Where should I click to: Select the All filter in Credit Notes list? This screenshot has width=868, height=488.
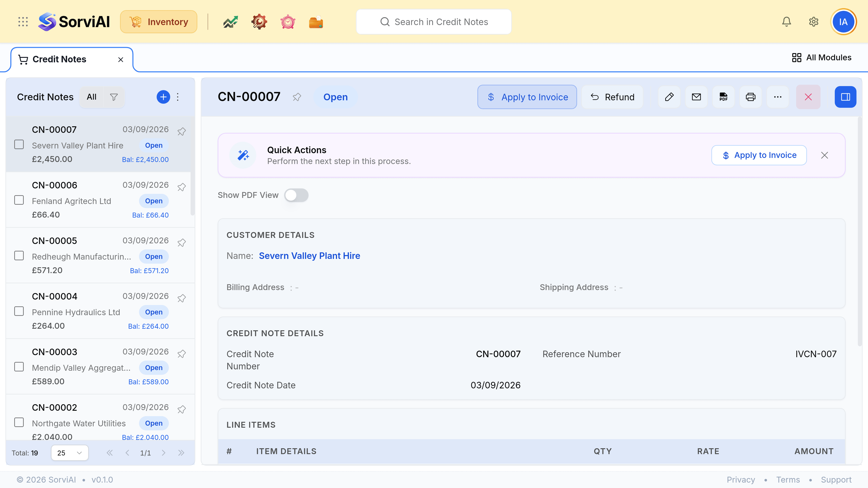[91, 97]
